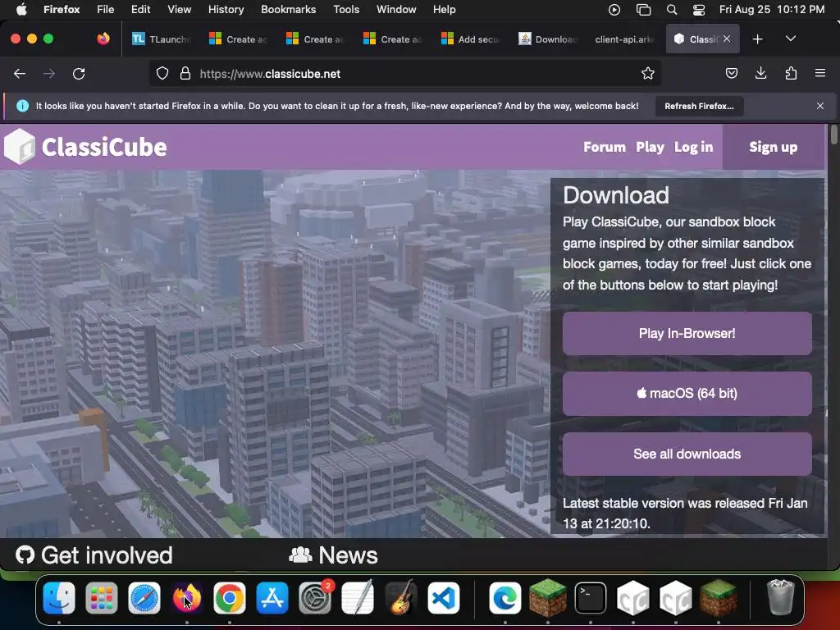Open the Firefox hamburger application menu
The image size is (840, 630).
click(820, 73)
